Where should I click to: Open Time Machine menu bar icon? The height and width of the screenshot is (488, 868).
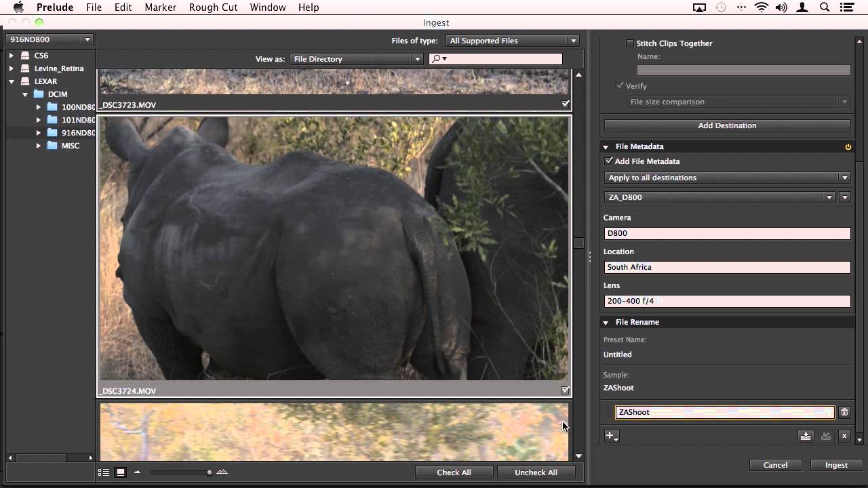pyautogui.click(x=721, y=7)
